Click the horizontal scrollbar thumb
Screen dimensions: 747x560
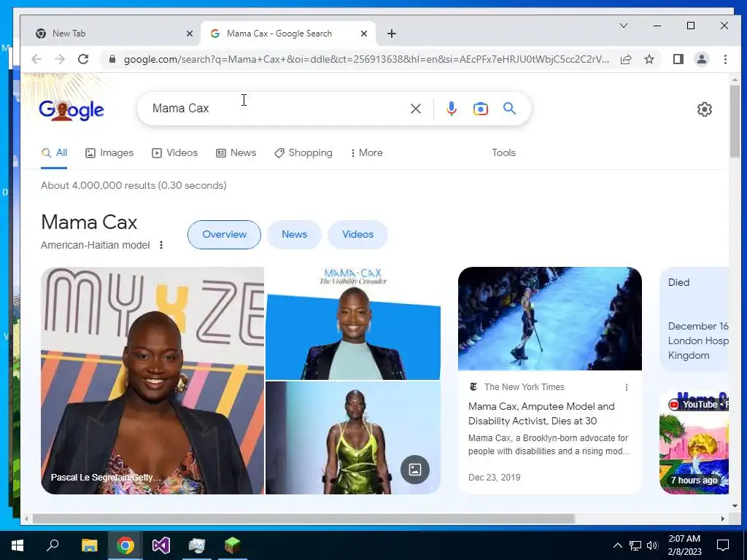pos(303,518)
